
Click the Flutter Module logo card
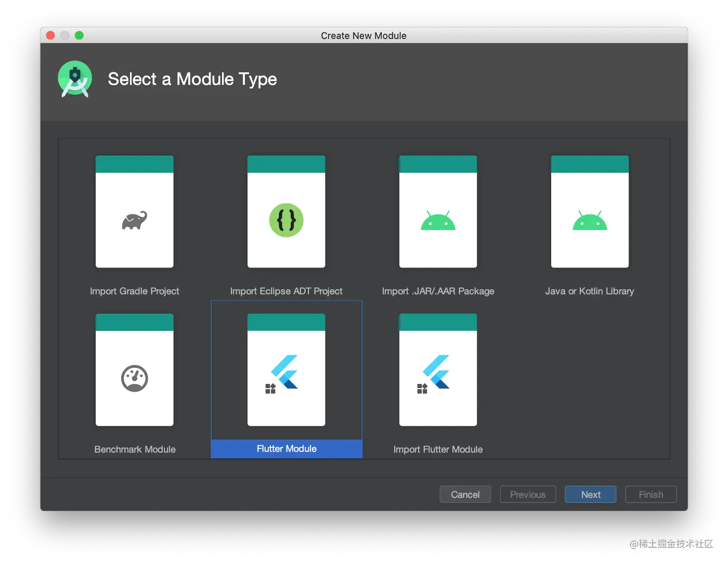287,370
